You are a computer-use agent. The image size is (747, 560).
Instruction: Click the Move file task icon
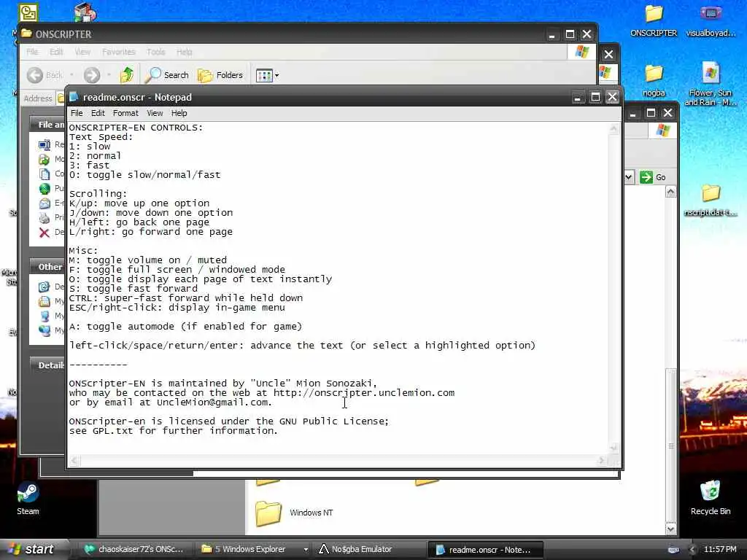(x=44, y=159)
